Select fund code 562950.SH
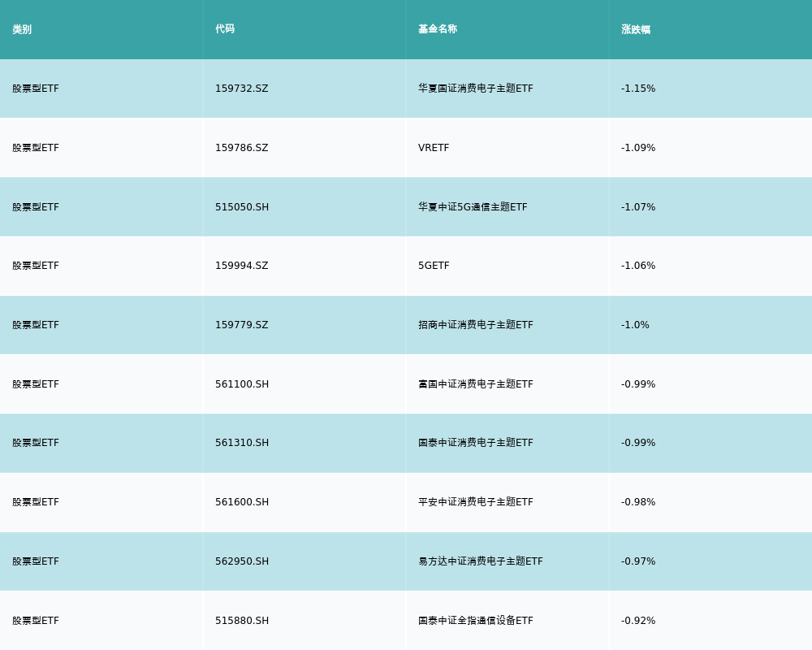The image size is (812, 650). tap(242, 561)
